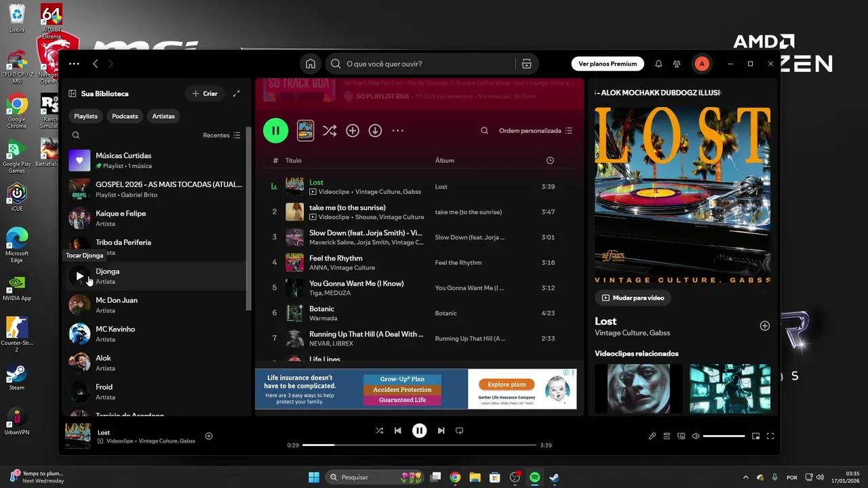Image resolution: width=868 pixels, height=488 pixels.
Task: Click Vintage Culture, Gabss artist link in side panel
Action: tap(632, 333)
